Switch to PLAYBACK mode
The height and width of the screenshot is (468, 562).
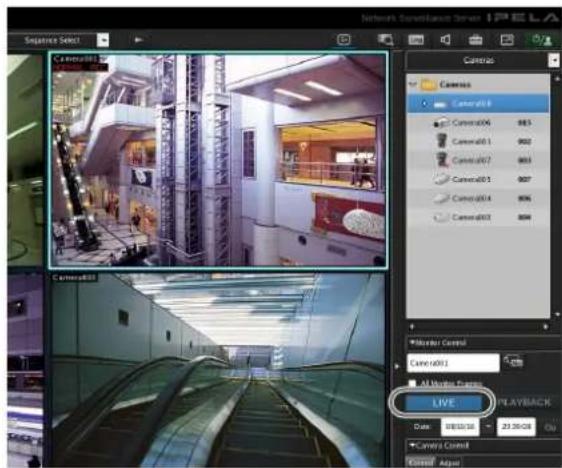(x=524, y=402)
